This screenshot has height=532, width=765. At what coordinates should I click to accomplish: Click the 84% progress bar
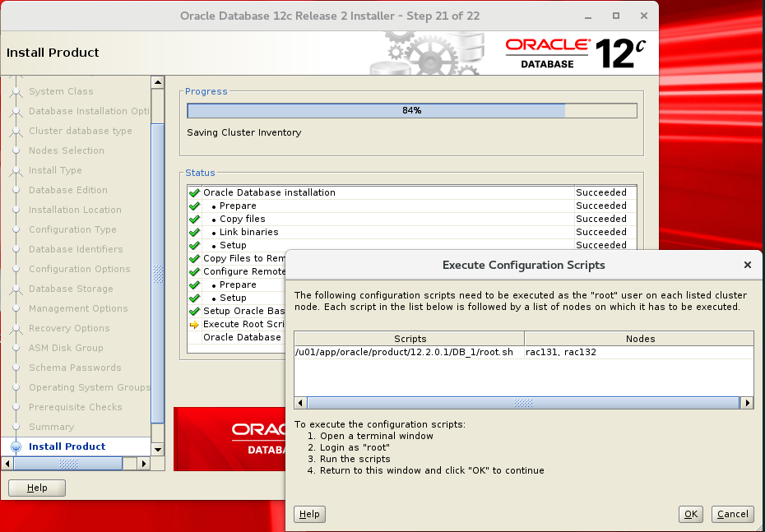pos(412,111)
